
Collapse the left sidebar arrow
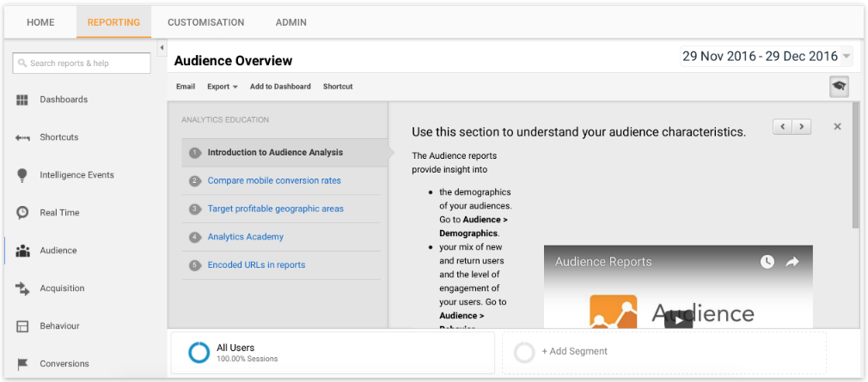pos(162,48)
